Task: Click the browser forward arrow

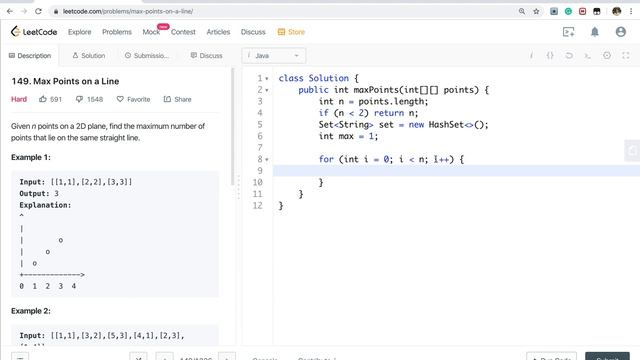Action: pos(24,11)
